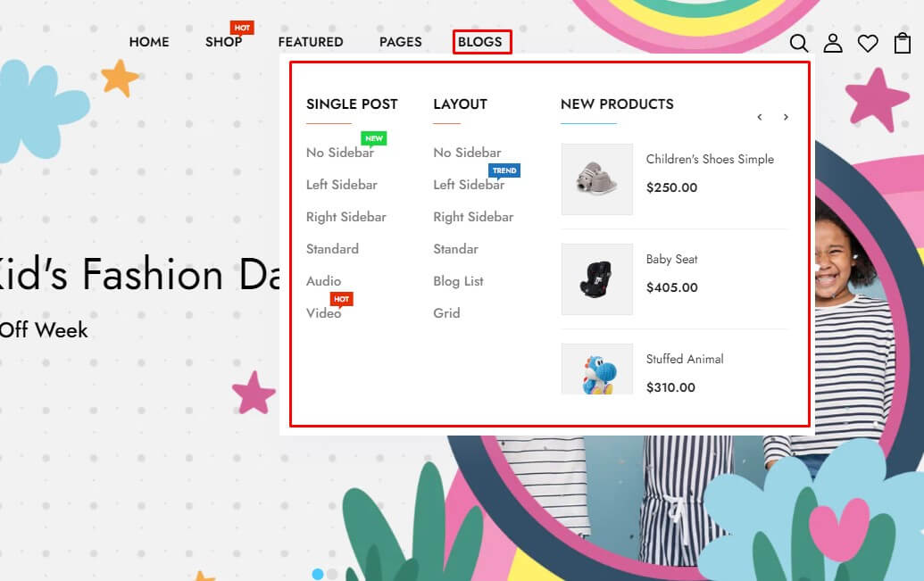Open the shopping bag cart icon
The height and width of the screenshot is (581, 924).
[903, 43]
